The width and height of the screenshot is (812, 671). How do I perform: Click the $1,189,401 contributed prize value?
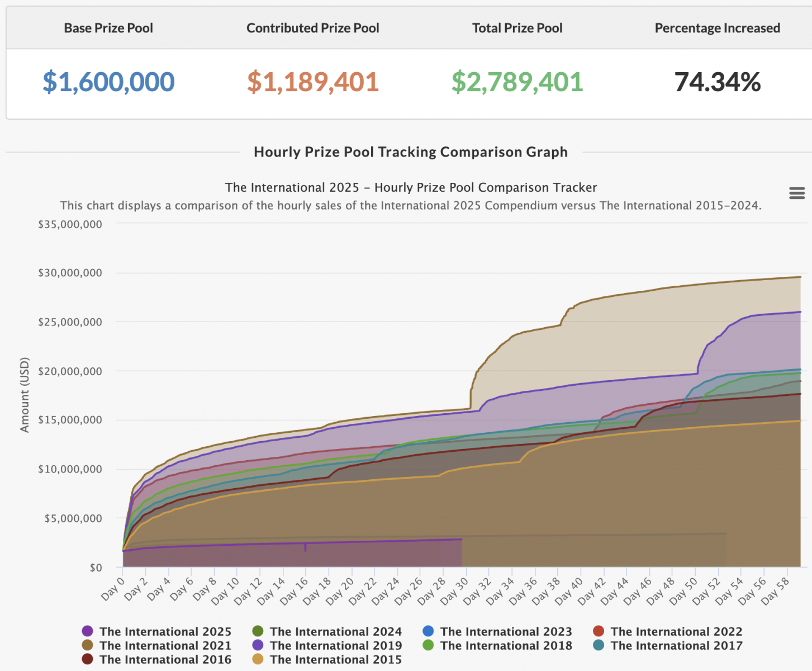(x=313, y=82)
